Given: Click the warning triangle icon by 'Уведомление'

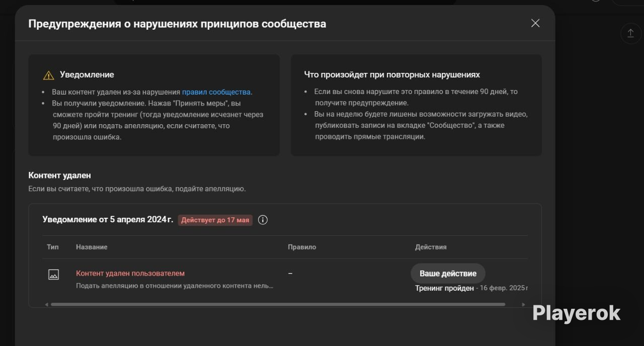Looking at the screenshot, I should 49,75.
